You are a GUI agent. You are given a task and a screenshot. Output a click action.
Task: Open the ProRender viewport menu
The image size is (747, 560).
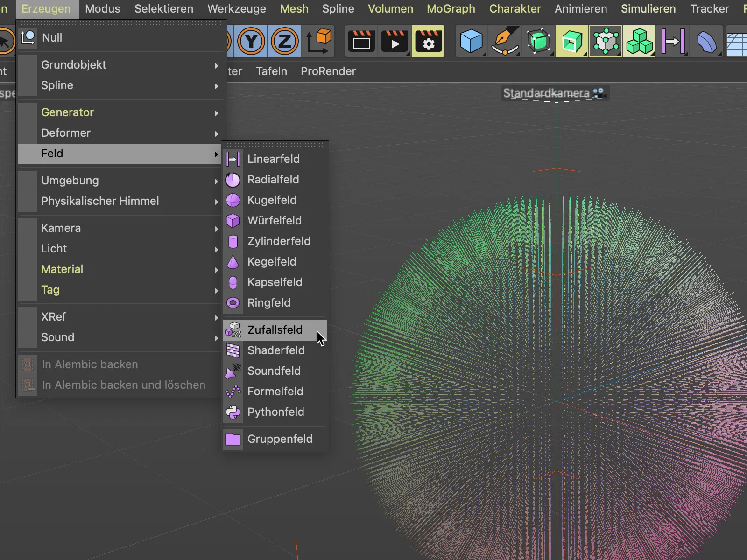pyautogui.click(x=328, y=71)
